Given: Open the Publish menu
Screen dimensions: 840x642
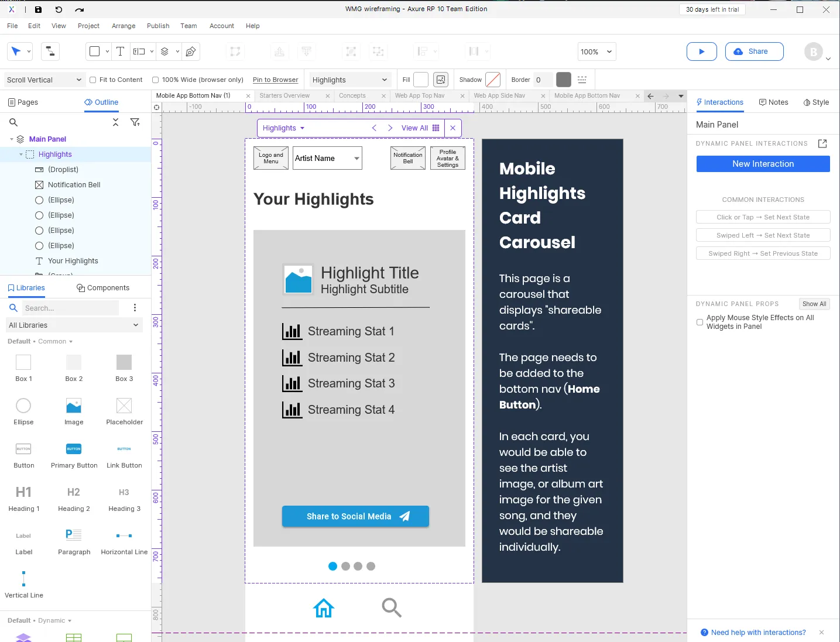Looking at the screenshot, I should (x=157, y=26).
